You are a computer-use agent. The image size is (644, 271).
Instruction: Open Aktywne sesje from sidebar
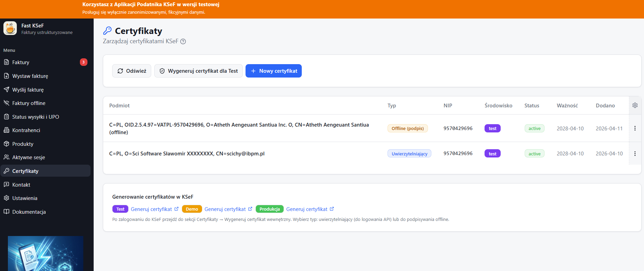(28, 157)
